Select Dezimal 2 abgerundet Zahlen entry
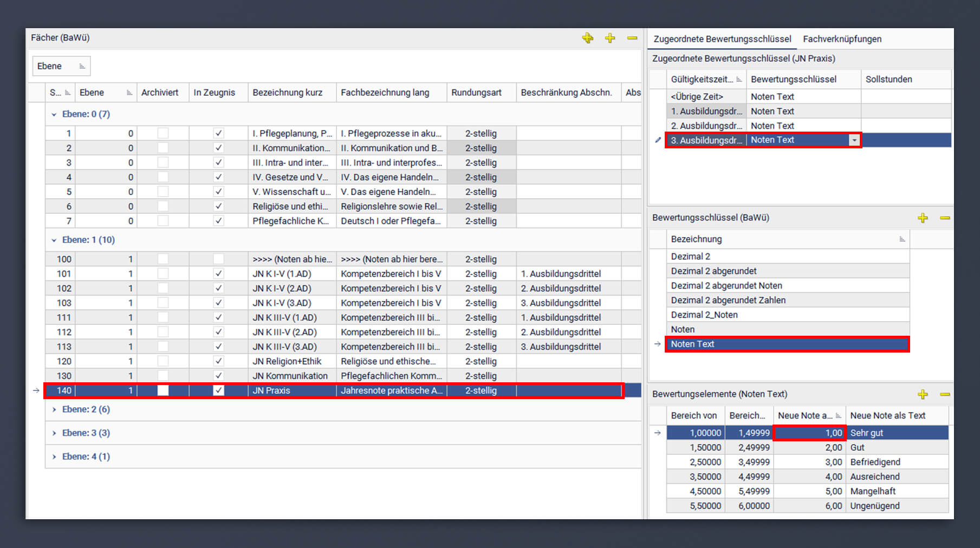 click(x=787, y=301)
